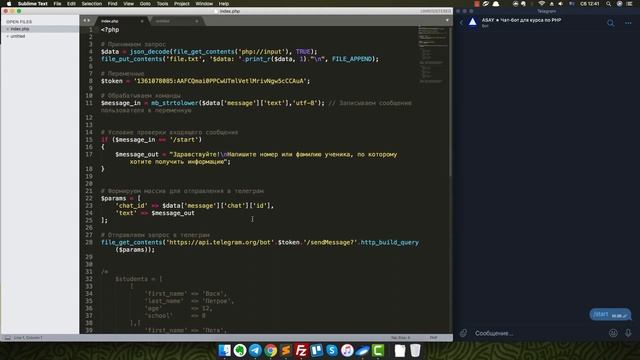Close the index.php tab

coord(142,21)
